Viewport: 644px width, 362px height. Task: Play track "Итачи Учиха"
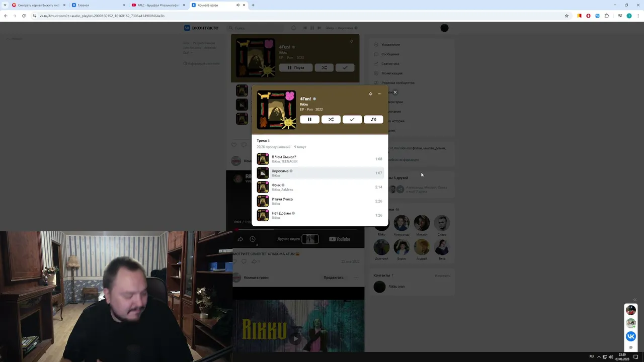(x=319, y=201)
